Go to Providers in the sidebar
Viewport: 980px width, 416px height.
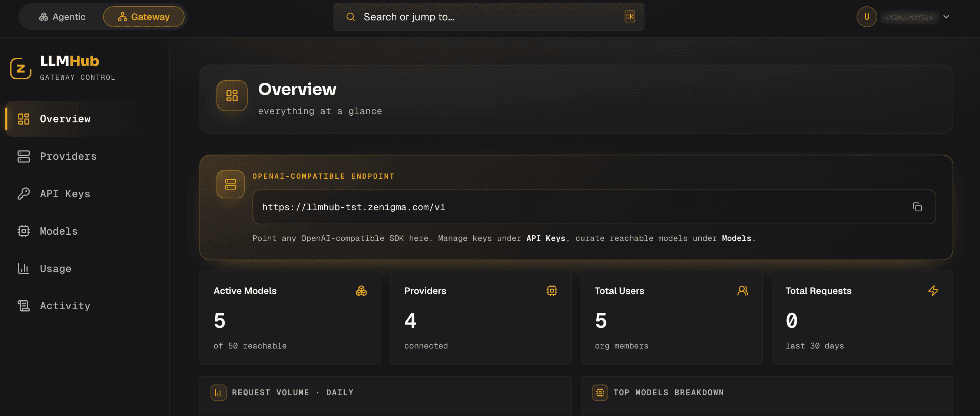[85, 156]
